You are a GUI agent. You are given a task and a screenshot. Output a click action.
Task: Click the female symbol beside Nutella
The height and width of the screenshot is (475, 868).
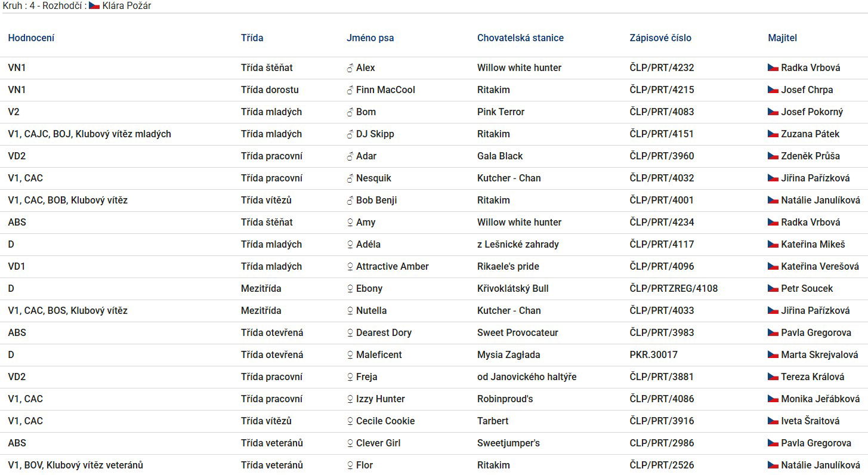(350, 311)
